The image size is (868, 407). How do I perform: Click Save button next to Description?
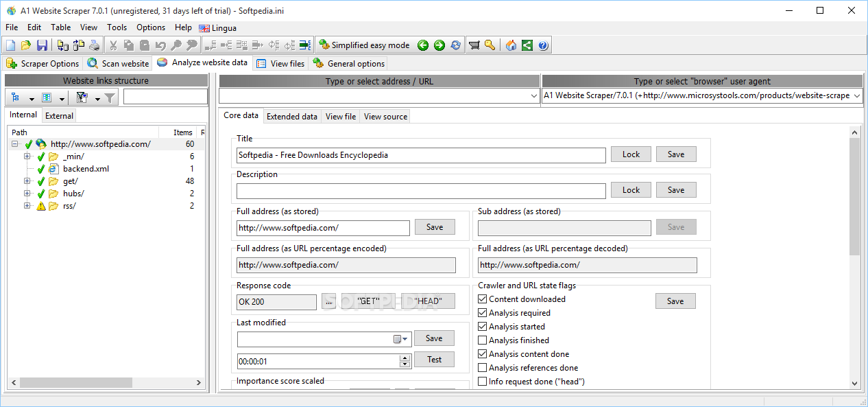pos(676,190)
